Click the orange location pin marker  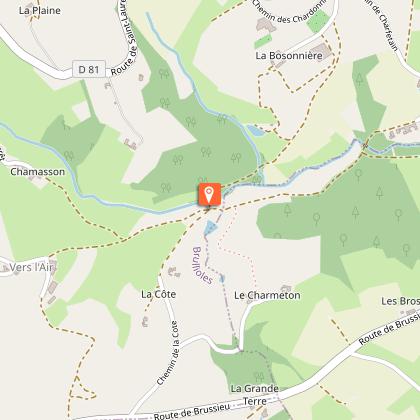(209, 194)
